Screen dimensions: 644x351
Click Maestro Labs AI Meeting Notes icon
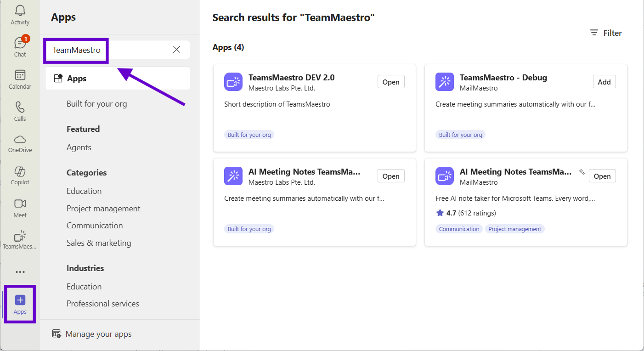coord(233,176)
